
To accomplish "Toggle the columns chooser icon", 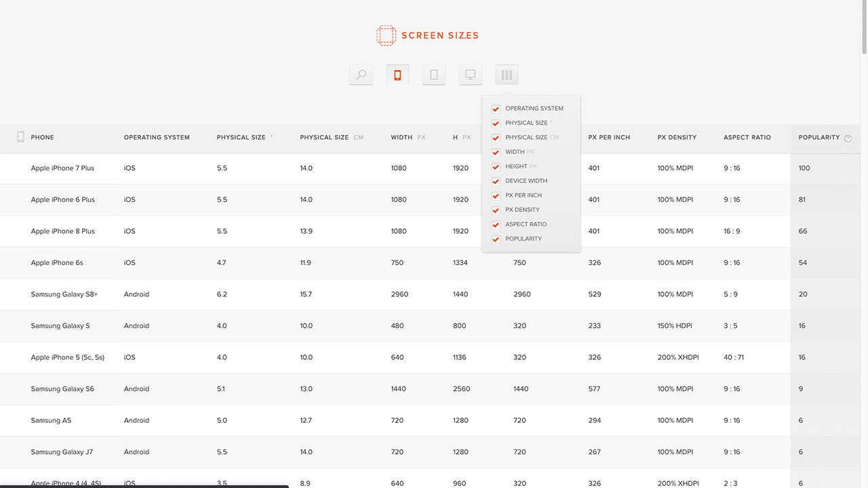I will click(x=507, y=75).
